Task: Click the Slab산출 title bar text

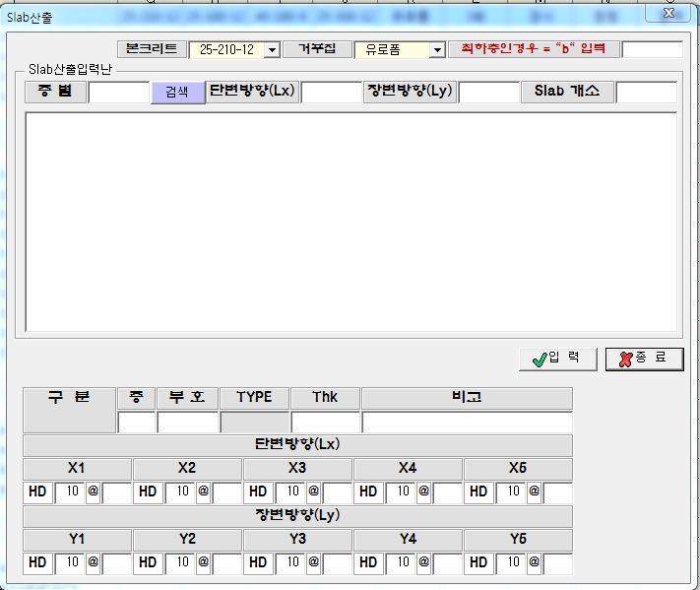Action: (x=30, y=18)
